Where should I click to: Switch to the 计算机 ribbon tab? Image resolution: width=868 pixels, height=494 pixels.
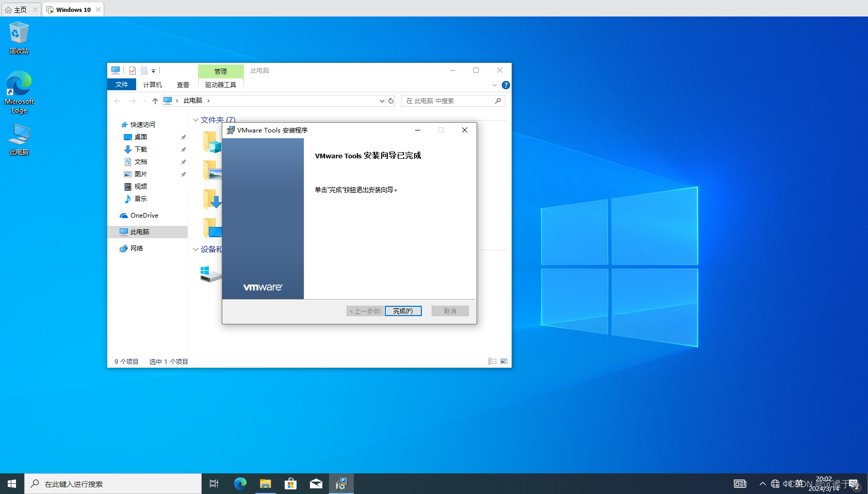tap(152, 84)
